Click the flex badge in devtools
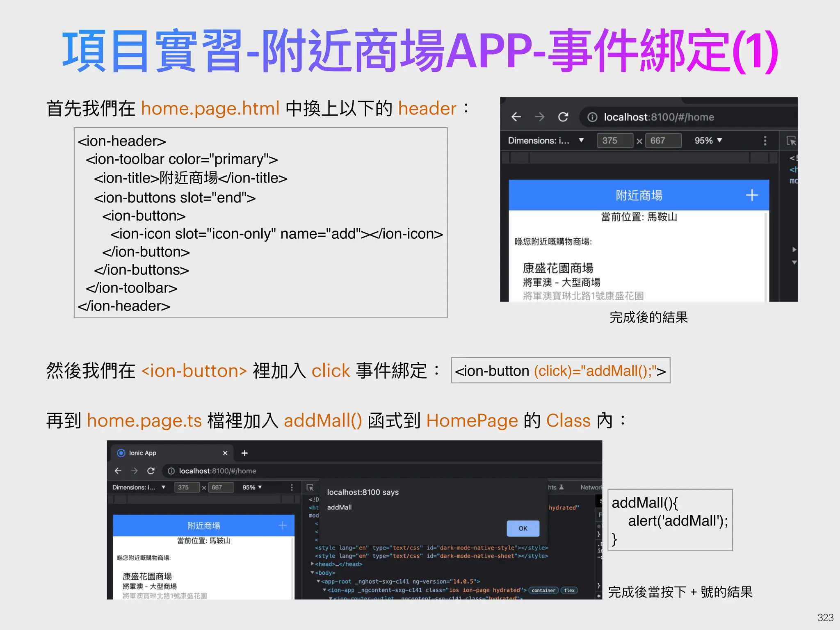 pyautogui.click(x=569, y=590)
